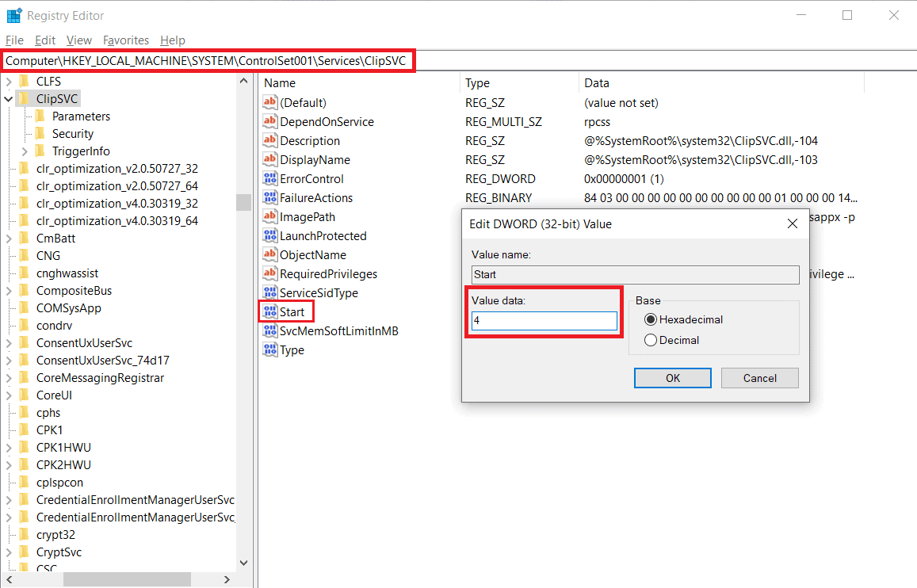
Task: Confirm the DWORD edit with OK
Action: click(x=673, y=378)
